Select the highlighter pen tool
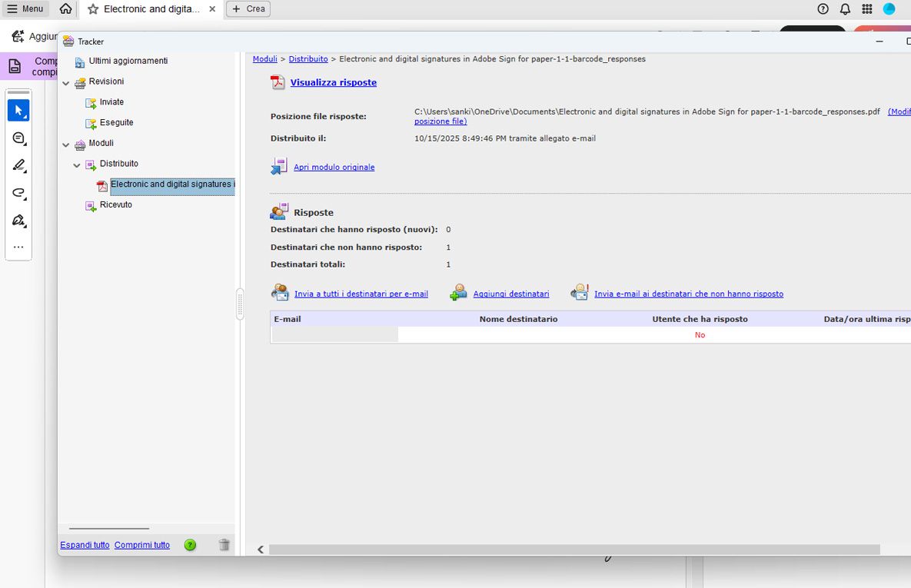Viewport: 911px width, 588px height. pos(18,165)
